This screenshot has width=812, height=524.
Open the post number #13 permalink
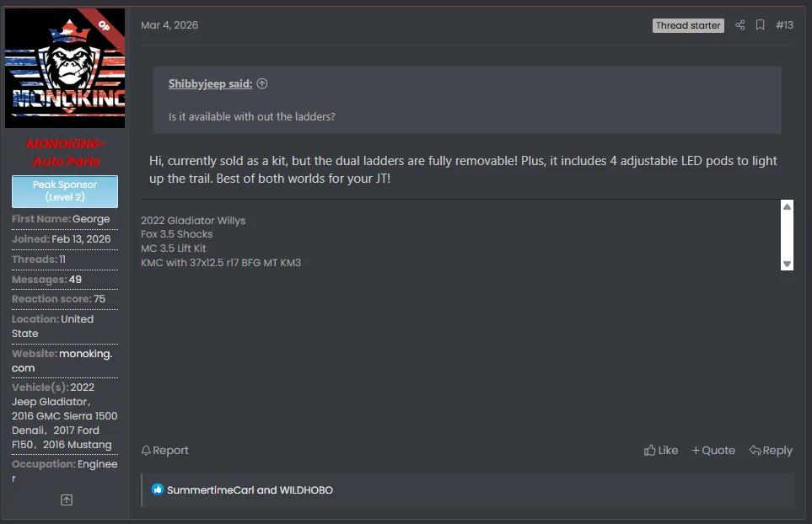[784, 24]
